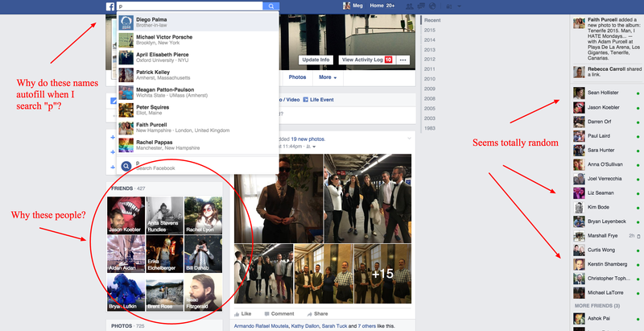Open Curtis Wong's chat avatar

[579, 250]
